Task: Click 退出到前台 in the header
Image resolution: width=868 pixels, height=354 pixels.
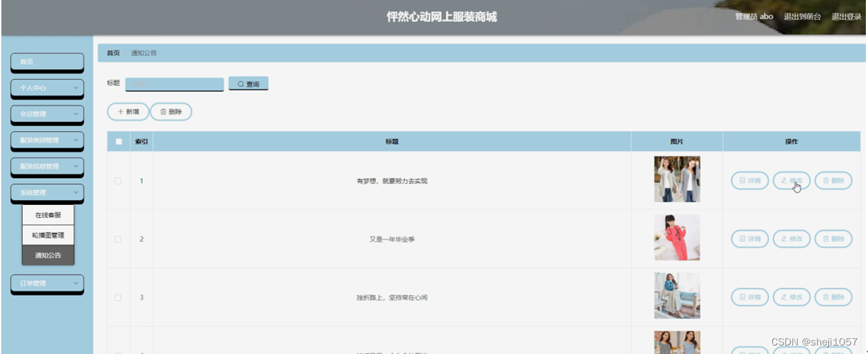Action: (x=803, y=16)
